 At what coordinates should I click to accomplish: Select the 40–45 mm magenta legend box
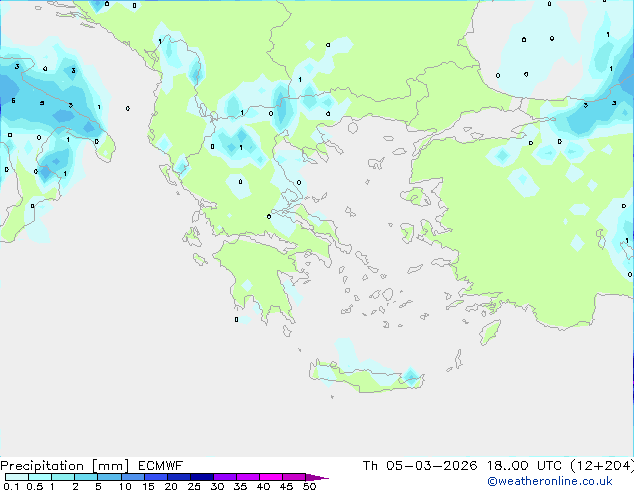point(271,477)
